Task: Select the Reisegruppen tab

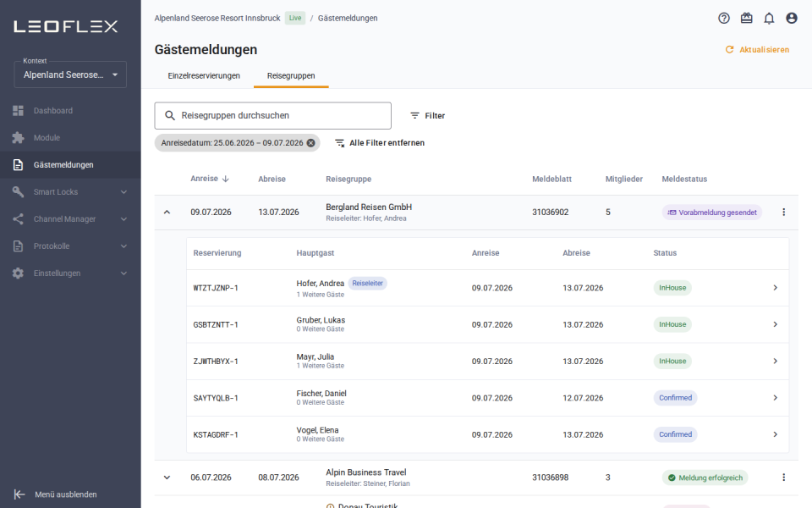Action: pyautogui.click(x=291, y=75)
